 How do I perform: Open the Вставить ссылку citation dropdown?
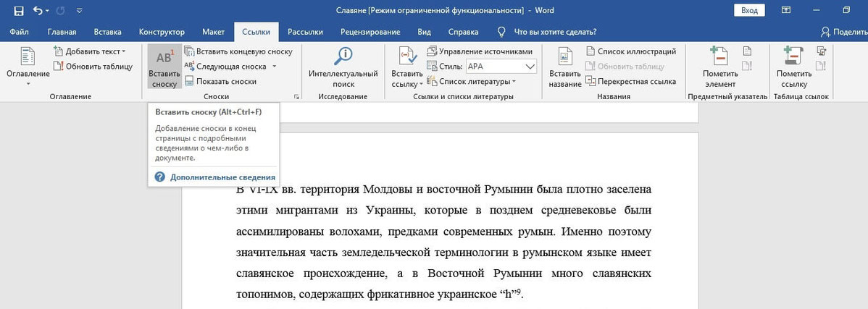click(x=407, y=67)
